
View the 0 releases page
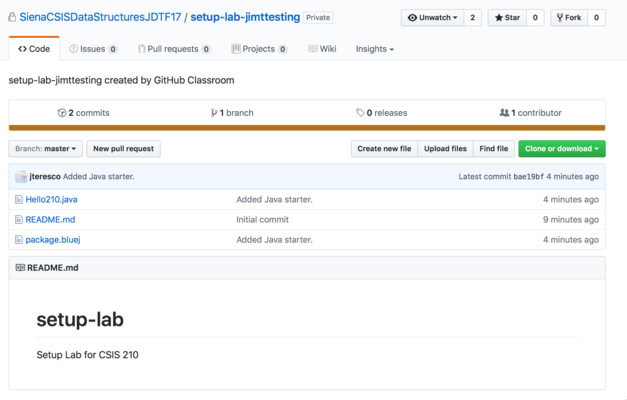click(x=381, y=113)
